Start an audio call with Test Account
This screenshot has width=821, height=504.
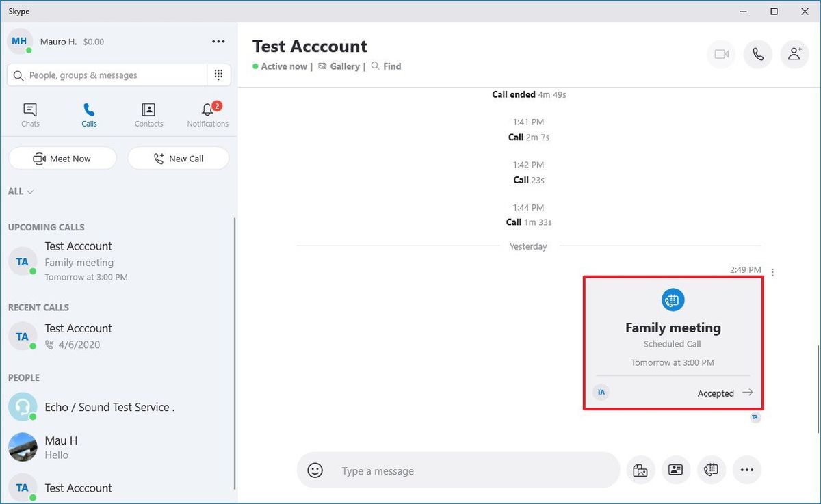[x=757, y=55]
